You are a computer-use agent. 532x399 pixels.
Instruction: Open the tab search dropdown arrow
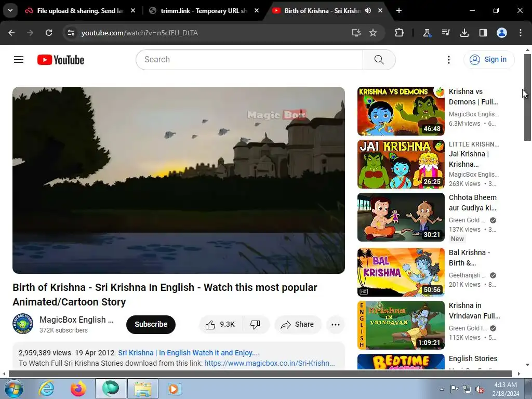coord(10,10)
